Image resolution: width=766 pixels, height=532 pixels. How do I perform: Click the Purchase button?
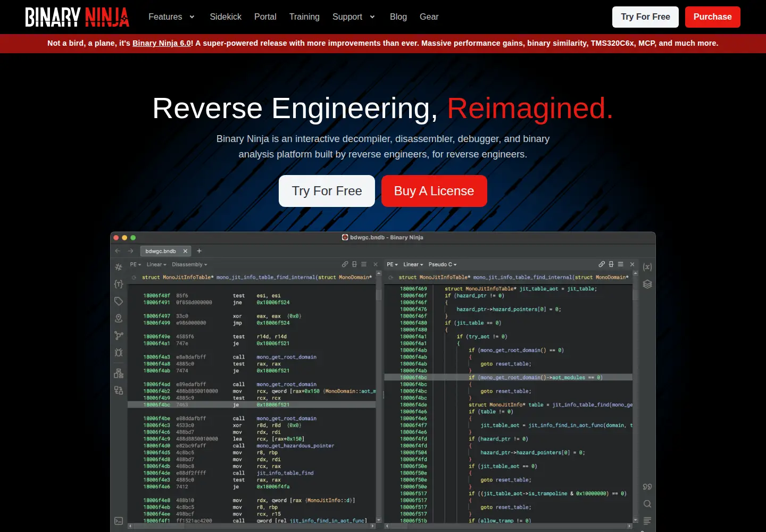(x=713, y=17)
